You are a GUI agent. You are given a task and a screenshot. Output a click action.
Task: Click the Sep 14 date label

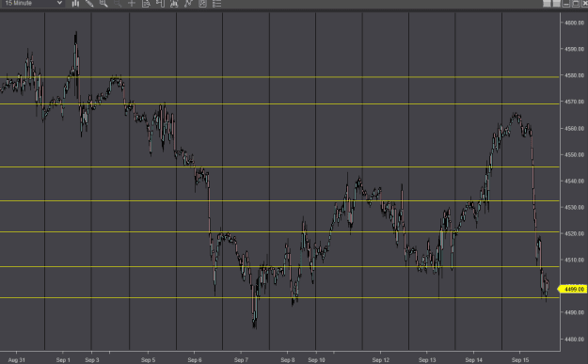coord(473,360)
